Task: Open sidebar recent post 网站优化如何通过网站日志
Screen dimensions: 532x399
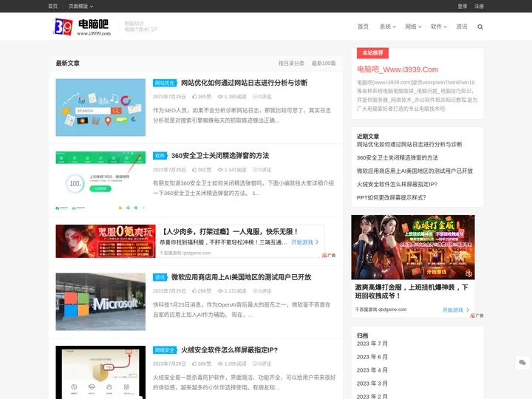Action: [409, 145]
